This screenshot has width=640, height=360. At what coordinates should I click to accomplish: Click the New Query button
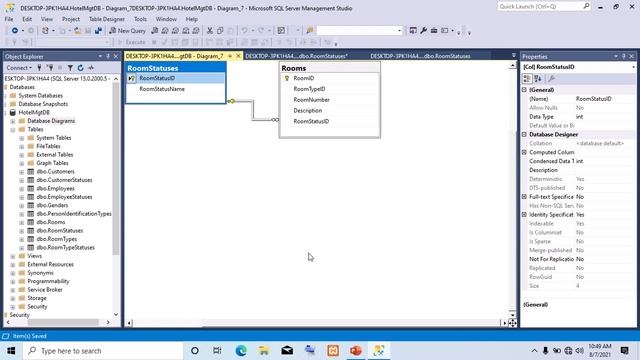pyautogui.click(x=127, y=31)
